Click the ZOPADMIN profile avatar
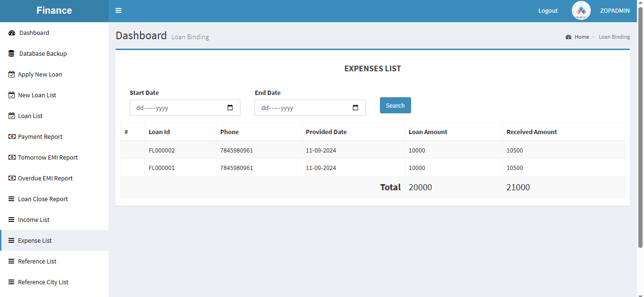The image size is (644, 297). 581,10
